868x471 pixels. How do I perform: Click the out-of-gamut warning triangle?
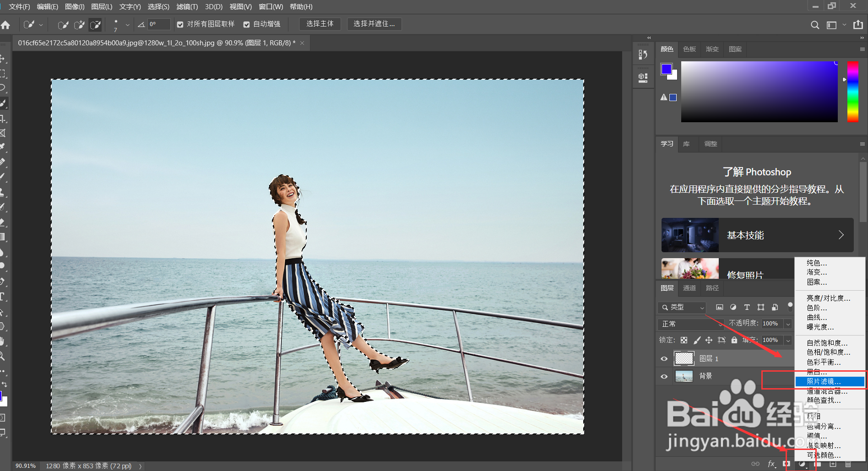(663, 97)
